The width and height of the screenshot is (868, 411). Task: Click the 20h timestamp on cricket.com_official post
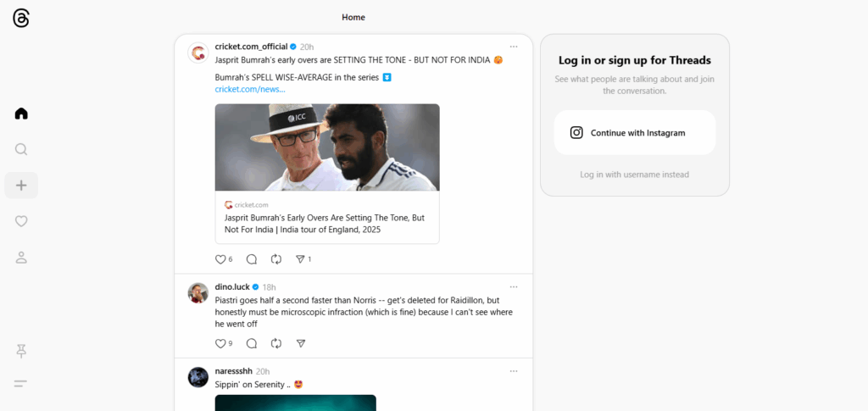(307, 47)
